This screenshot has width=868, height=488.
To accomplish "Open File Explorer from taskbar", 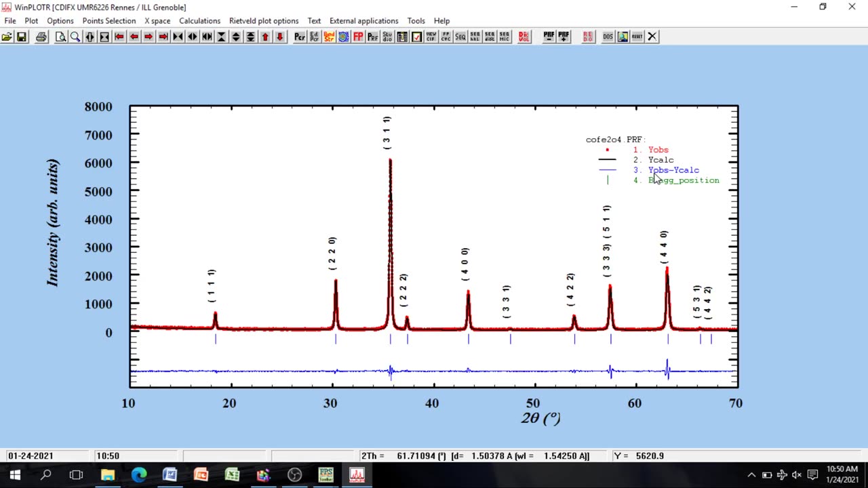I will pyautogui.click(x=107, y=475).
